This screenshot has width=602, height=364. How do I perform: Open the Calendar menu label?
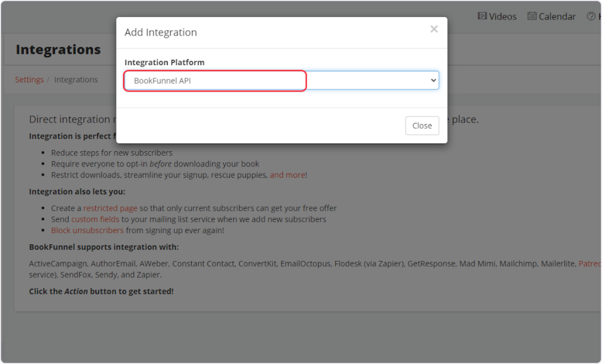coord(557,16)
